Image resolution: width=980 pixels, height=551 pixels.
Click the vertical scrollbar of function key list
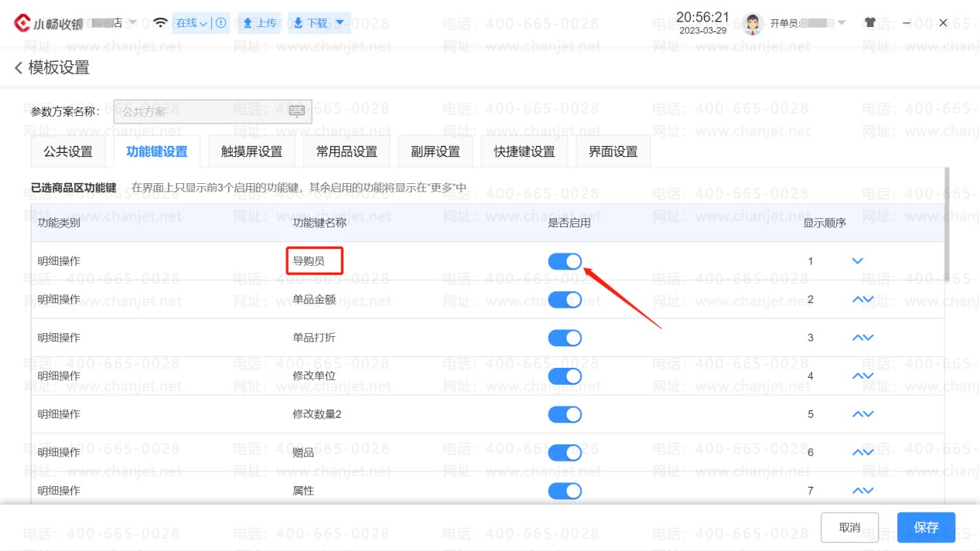tap(947, 224)
